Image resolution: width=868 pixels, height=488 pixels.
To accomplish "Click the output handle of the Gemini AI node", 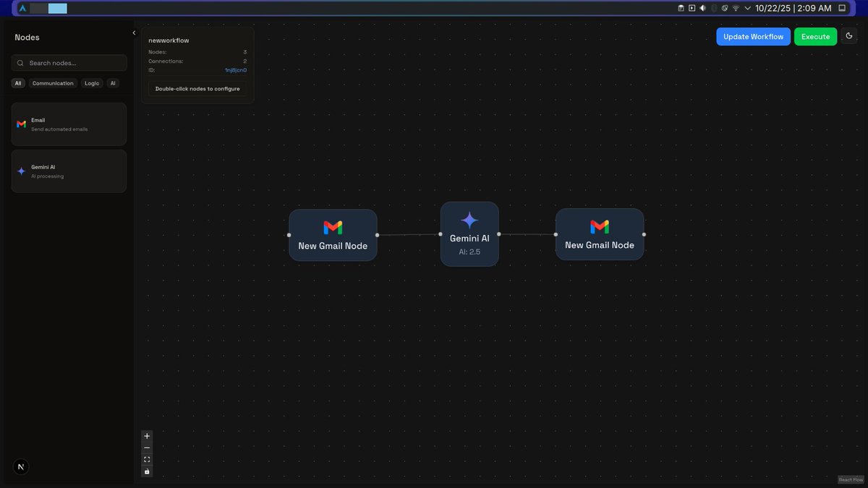I will click(x=499, y=234).
